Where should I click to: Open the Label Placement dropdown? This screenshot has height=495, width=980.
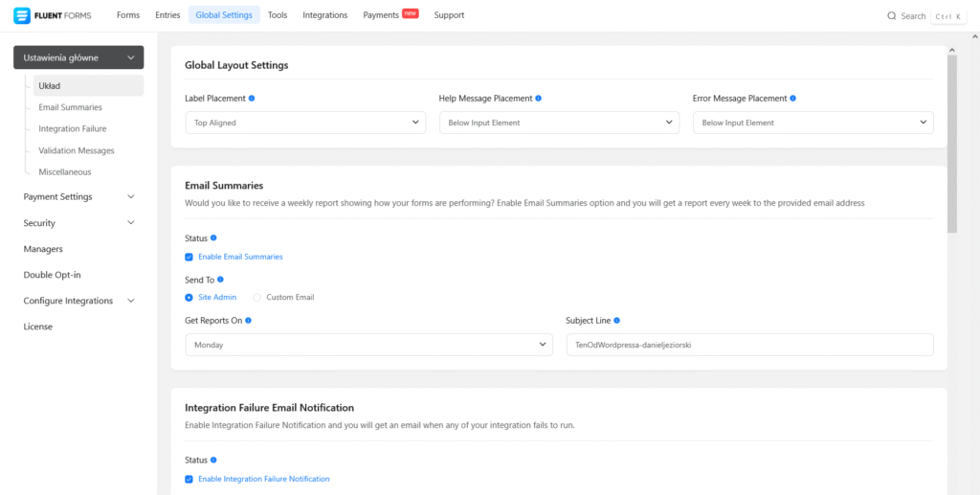pyautogui.click(x=305, y=123)
